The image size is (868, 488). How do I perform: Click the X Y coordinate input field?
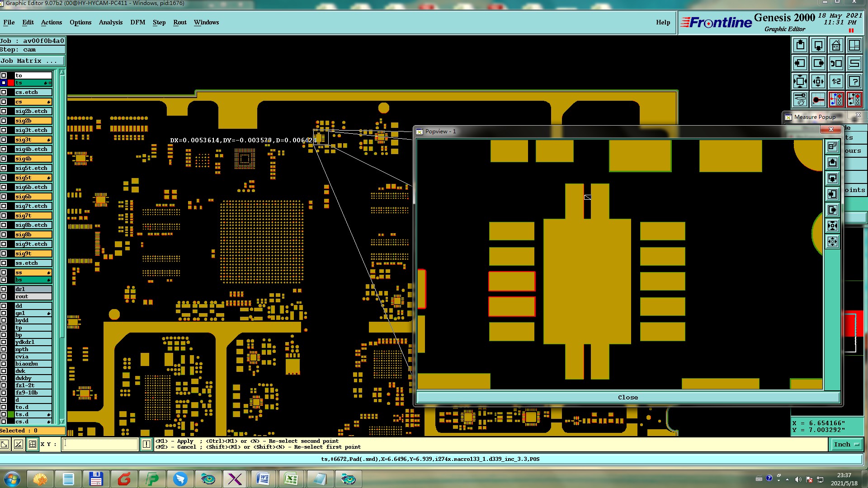[99, 444]
